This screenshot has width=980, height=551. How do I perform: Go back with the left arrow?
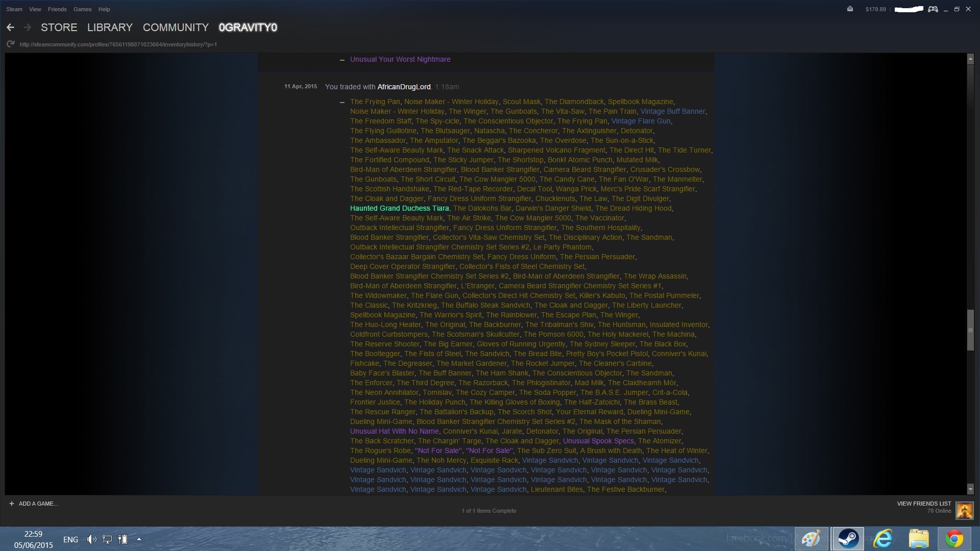10,28
